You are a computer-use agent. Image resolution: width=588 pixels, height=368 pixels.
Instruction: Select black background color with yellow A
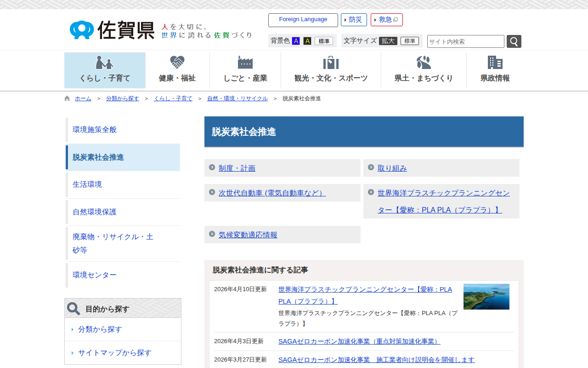(x=307, y=41)
